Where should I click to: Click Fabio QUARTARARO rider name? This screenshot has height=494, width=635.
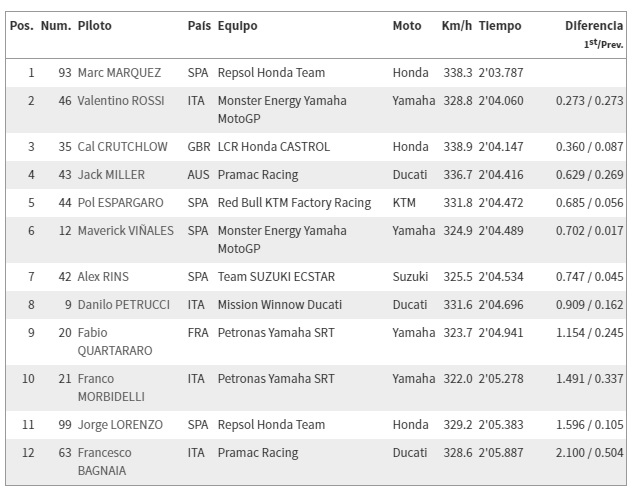pos(115,341)
